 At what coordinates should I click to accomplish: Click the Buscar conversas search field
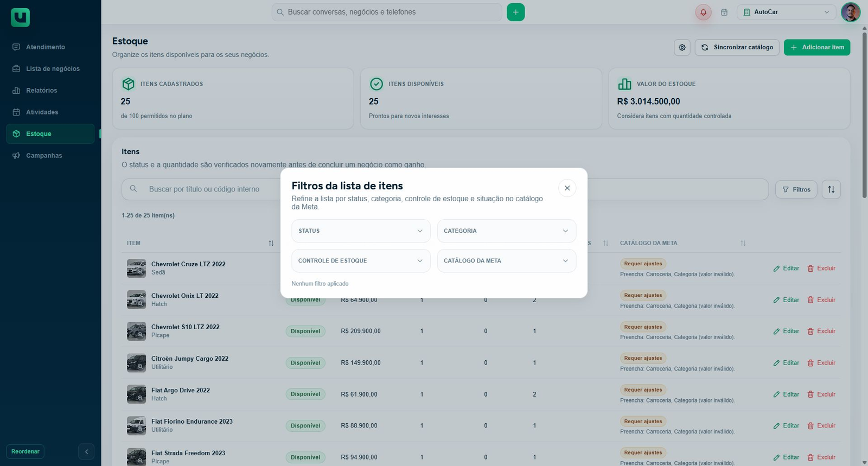(x=387, y=12)
